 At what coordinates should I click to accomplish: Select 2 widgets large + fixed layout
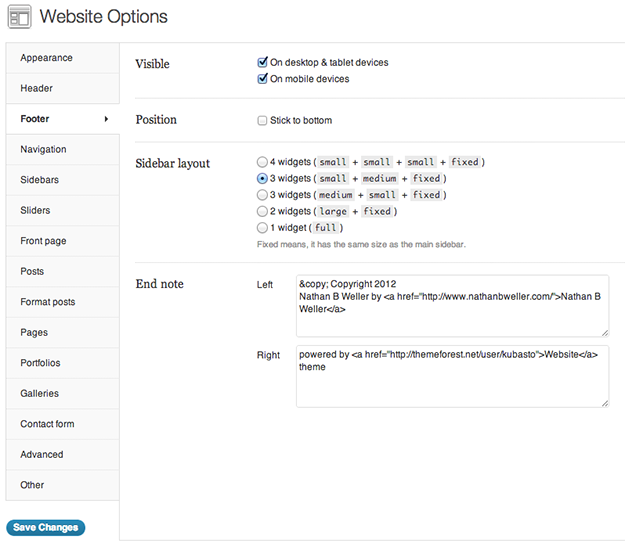[262, 212]
